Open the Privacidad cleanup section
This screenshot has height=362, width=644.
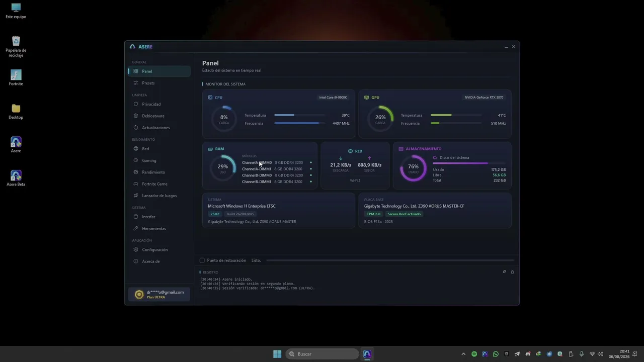coord(159,104)
